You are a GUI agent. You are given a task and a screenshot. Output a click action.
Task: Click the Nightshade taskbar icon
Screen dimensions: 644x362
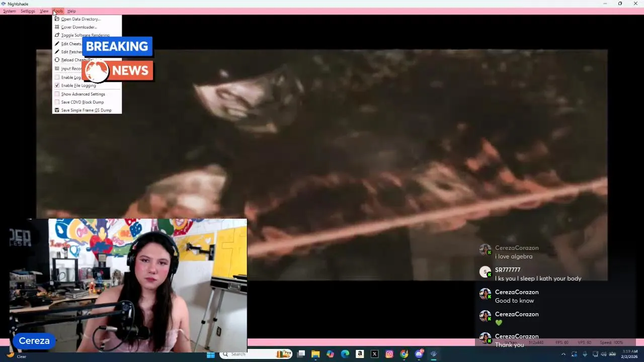tap(434, 354)
